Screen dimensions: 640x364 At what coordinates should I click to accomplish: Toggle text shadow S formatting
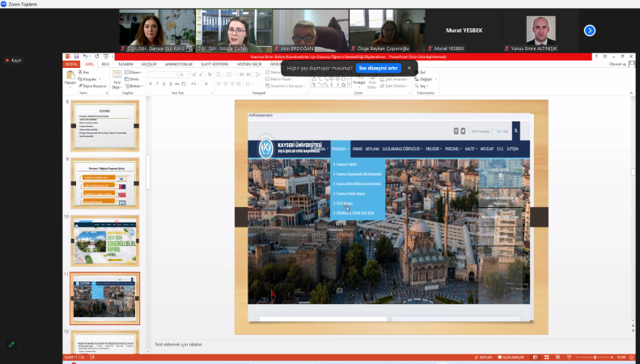[170, 83]
